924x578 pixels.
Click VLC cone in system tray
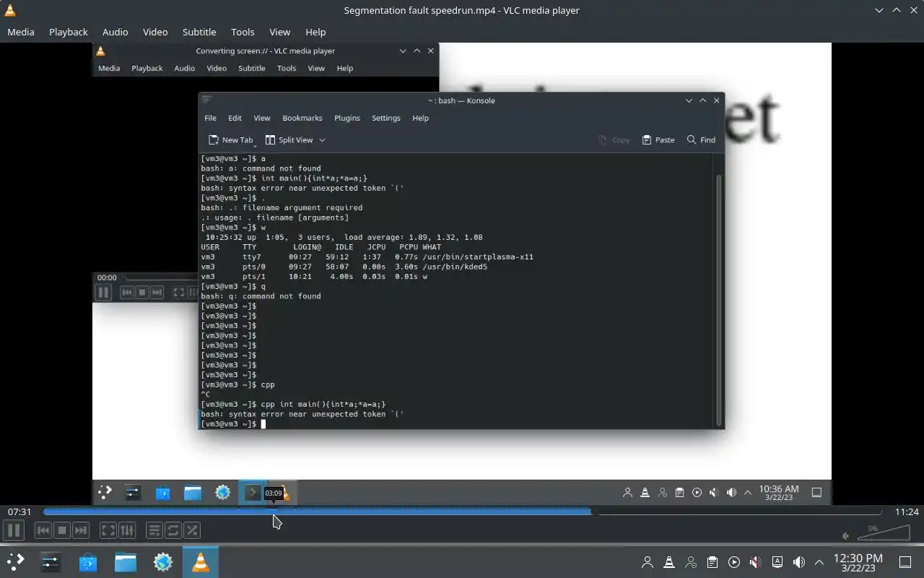(669, 562)
